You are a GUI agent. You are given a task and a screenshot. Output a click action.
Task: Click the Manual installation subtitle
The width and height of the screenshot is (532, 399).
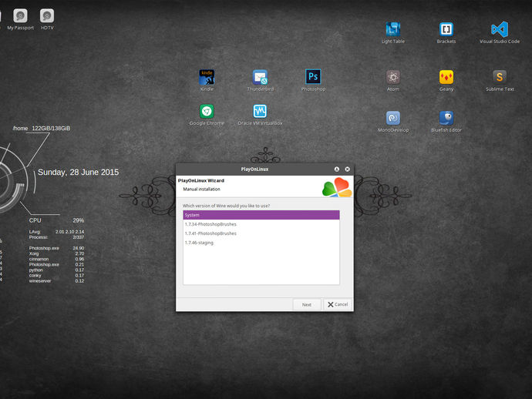click(x=201, y=189)
